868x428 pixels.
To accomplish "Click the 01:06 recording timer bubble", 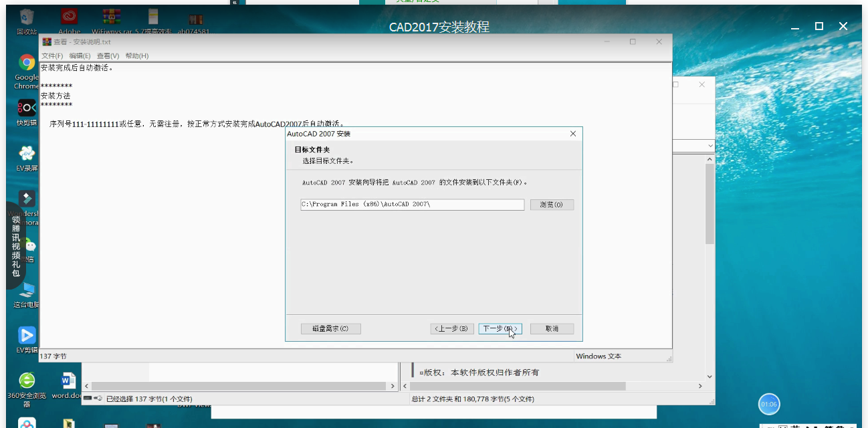I will 769,404.
